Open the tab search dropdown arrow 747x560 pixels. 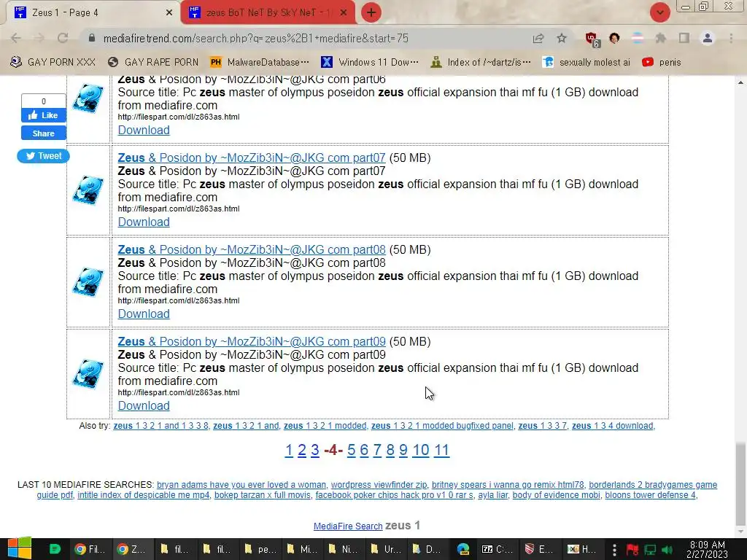click(659, 12)
